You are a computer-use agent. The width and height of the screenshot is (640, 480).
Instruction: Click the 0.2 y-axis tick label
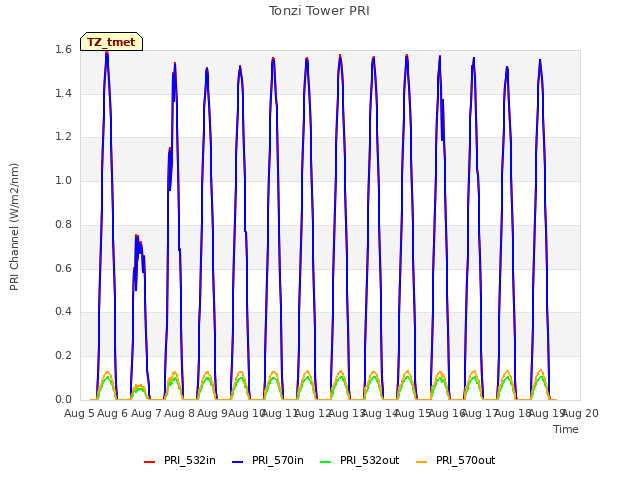point(63,356)
